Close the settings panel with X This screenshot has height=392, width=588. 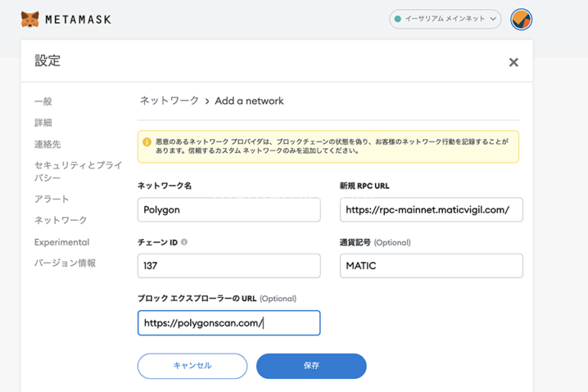[x=513, y=63]
